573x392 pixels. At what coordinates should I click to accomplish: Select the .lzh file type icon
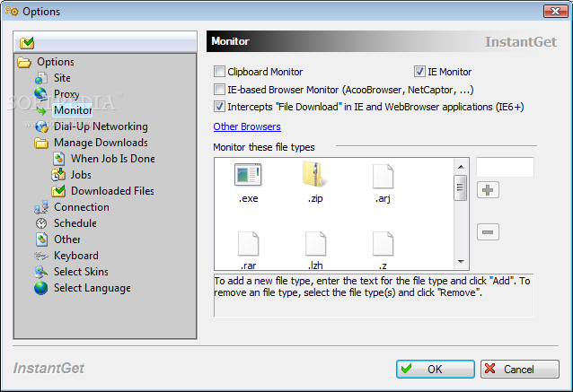(315, 243)
